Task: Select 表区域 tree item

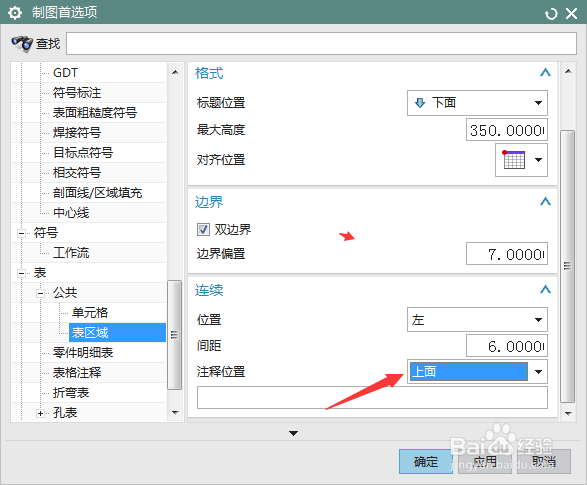Action: coord(117,333)
